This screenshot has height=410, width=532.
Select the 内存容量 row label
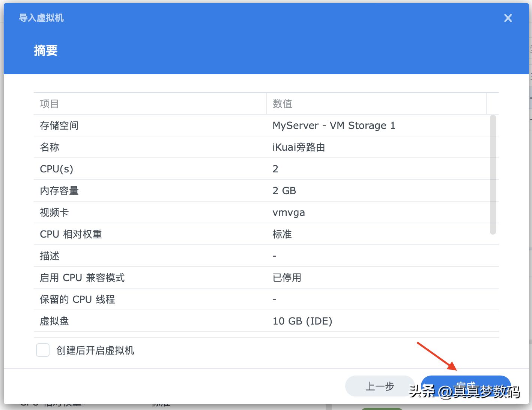click(59, 191)
